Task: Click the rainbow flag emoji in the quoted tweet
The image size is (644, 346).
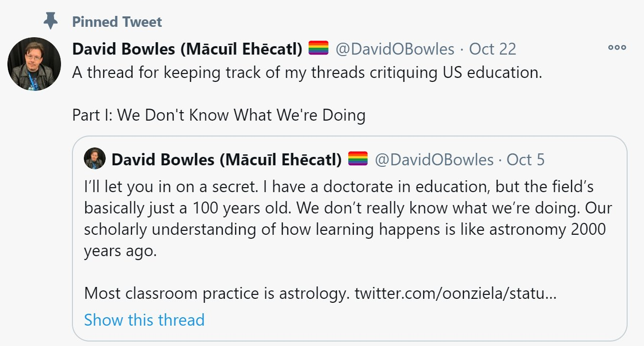Action: coord(358,159)
